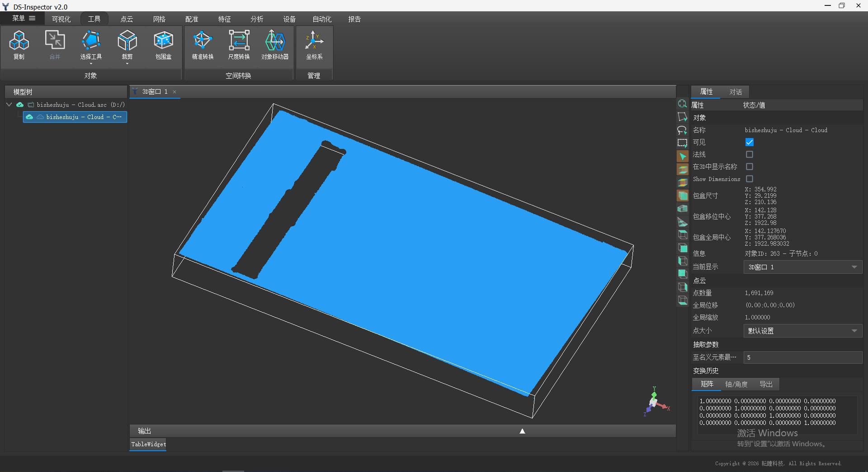
Task: Enable the 法线 normals checkbox
Action: point(749,154)
